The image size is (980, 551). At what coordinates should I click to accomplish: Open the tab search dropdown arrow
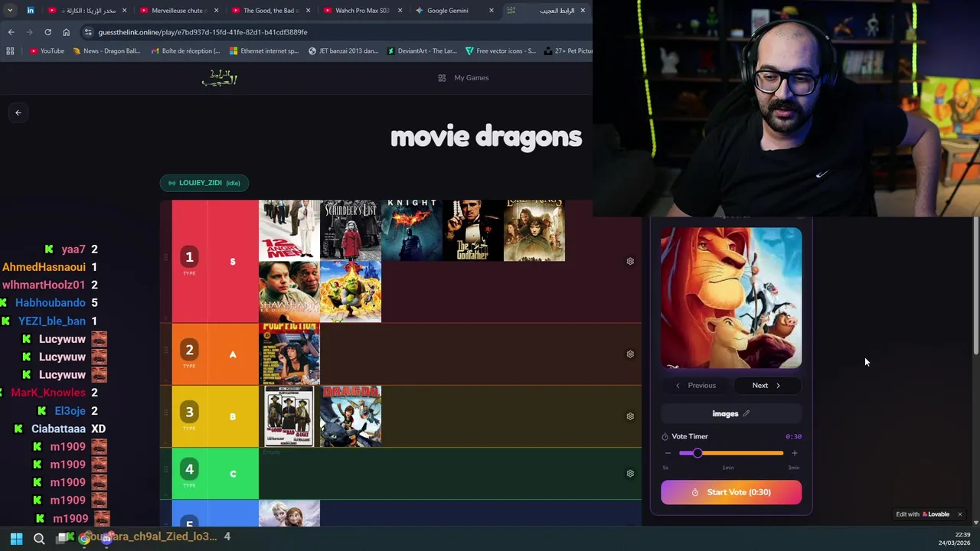click(10, 11)
